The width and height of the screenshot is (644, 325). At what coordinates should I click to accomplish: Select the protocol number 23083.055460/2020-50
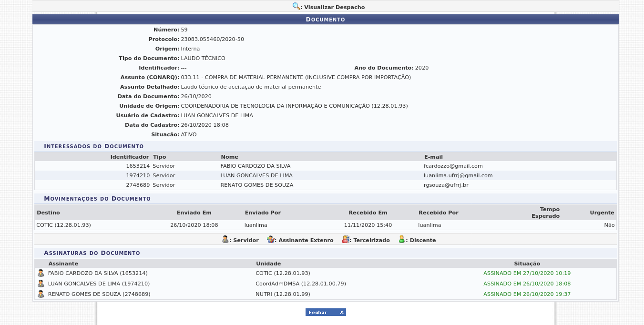click(212, 40)
